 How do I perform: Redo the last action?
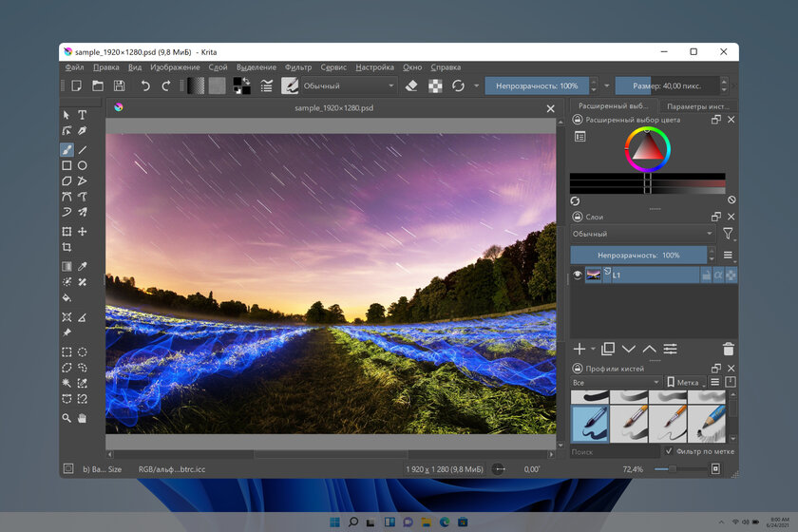coord(166,86)
